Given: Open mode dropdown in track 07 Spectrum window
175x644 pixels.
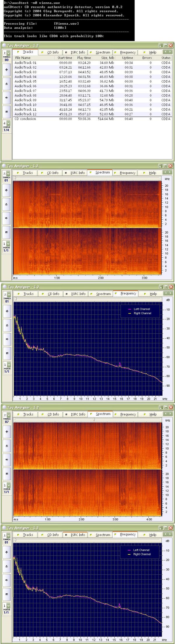Looking at the screenshot, I should coord(9,485).
